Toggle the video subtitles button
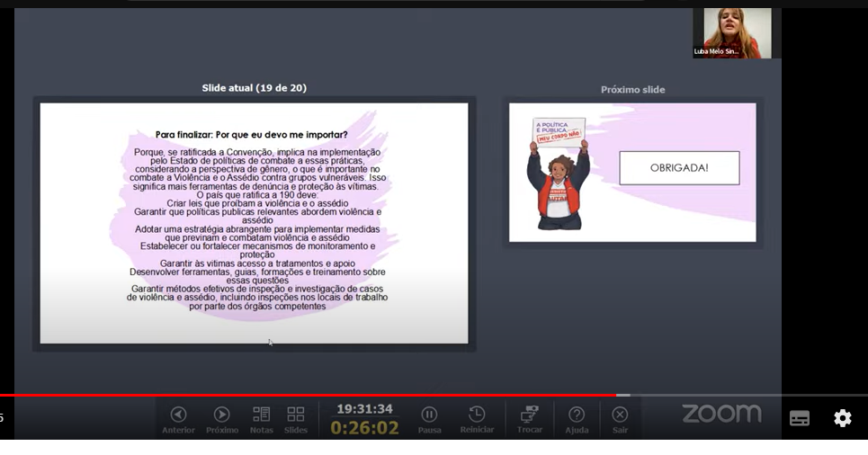868x455 pixels. click(x=799, y=418)
